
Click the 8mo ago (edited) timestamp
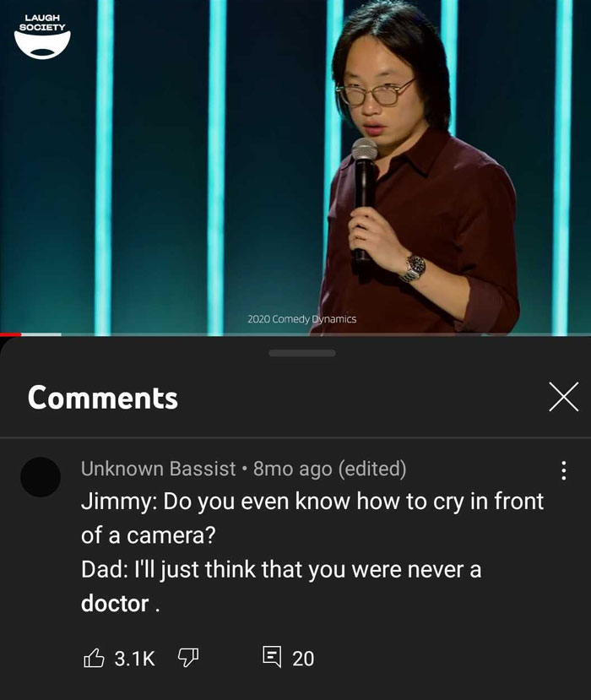coord(329,469)
